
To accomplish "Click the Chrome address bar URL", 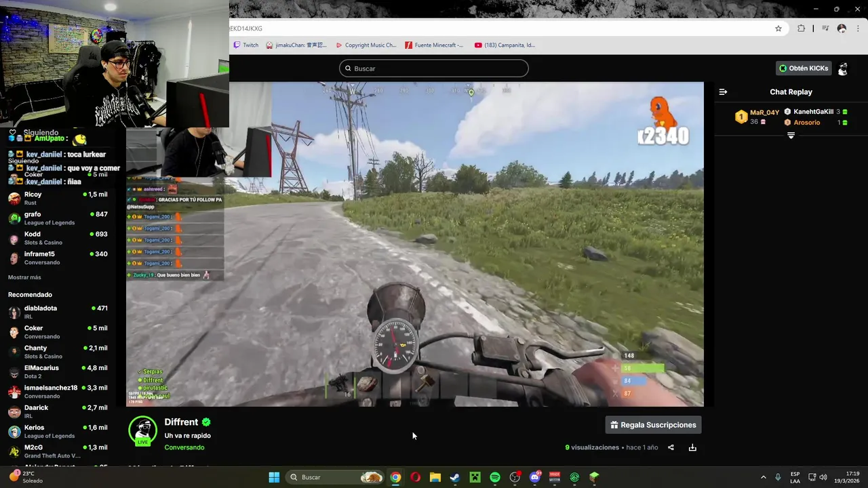I will (x=245, y=28).
